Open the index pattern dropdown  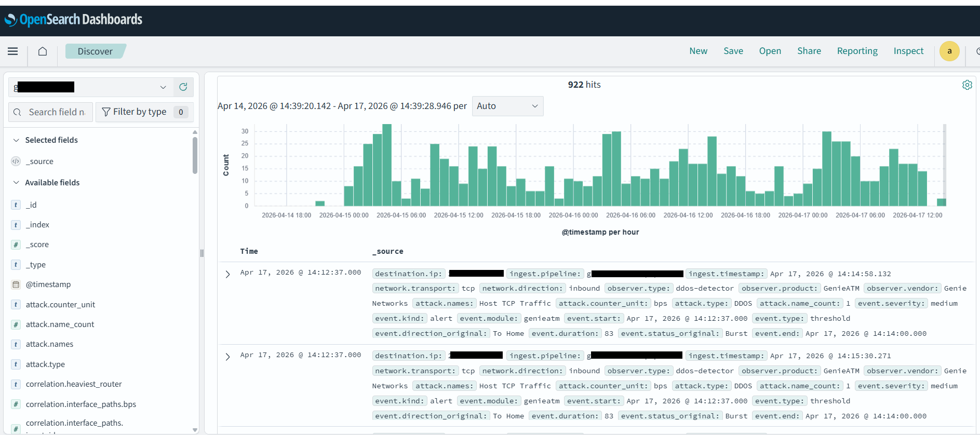(x=163, y=87)
